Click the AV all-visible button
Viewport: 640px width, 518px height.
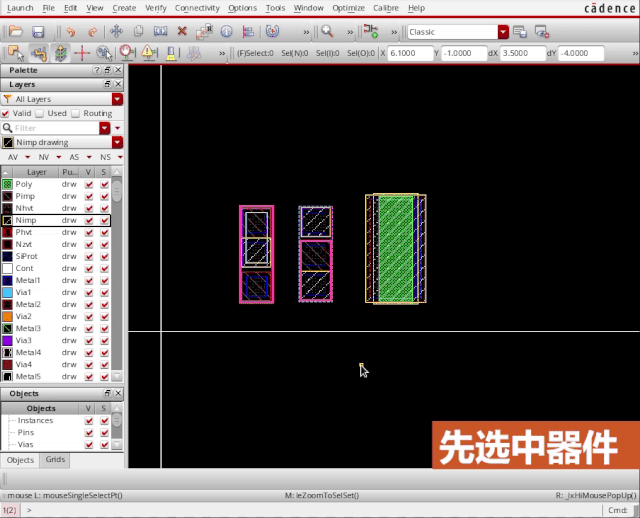click(13, 157)
